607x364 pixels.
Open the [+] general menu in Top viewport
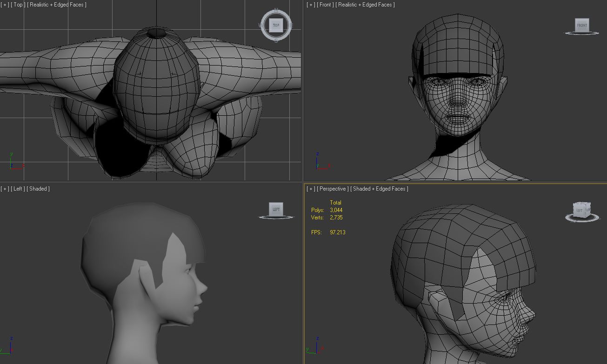coord(5,5)
